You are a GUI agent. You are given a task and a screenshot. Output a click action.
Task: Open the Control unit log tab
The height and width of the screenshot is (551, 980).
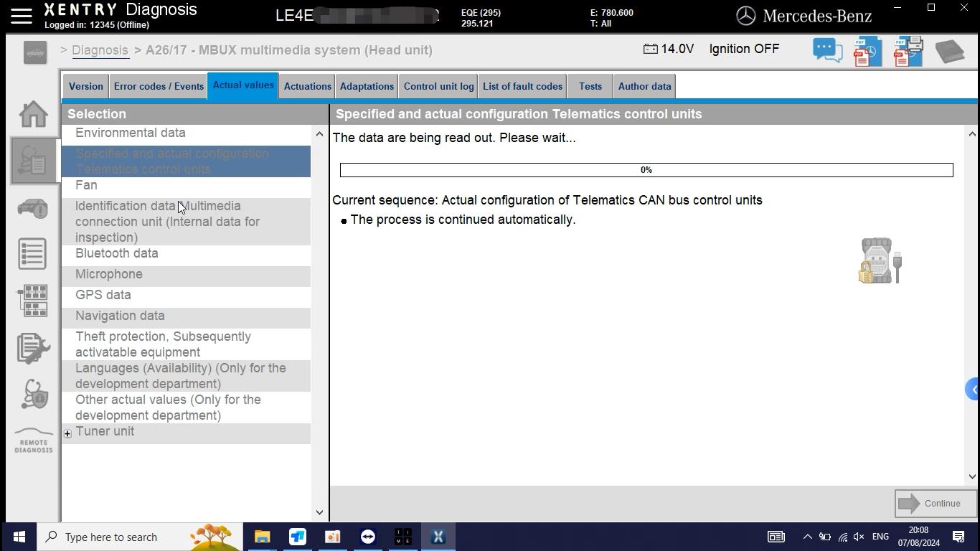tap(438, 86)
